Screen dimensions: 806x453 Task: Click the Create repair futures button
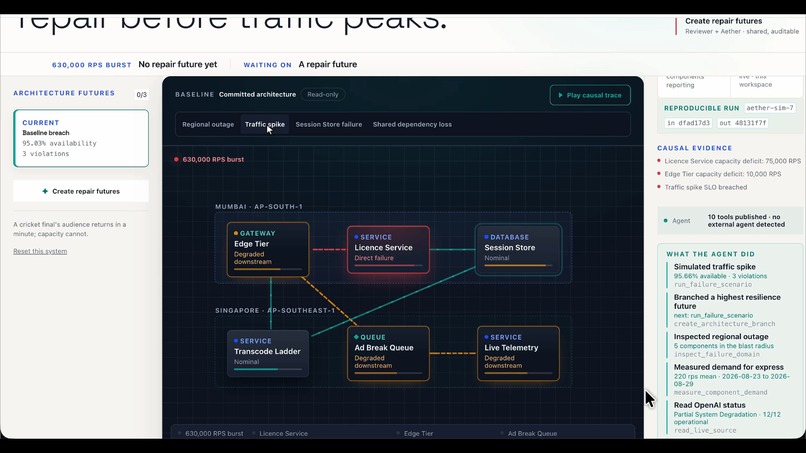(x=81, y=191)
